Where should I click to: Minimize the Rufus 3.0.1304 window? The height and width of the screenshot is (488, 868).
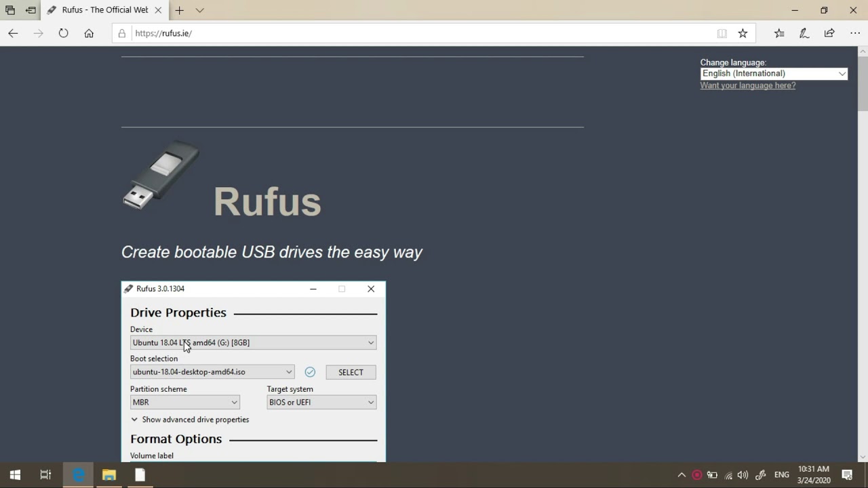313,289
